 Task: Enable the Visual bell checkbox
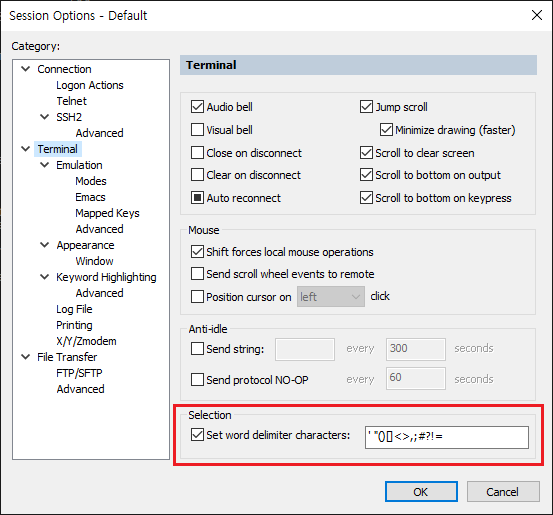click(x=197, y=129)
